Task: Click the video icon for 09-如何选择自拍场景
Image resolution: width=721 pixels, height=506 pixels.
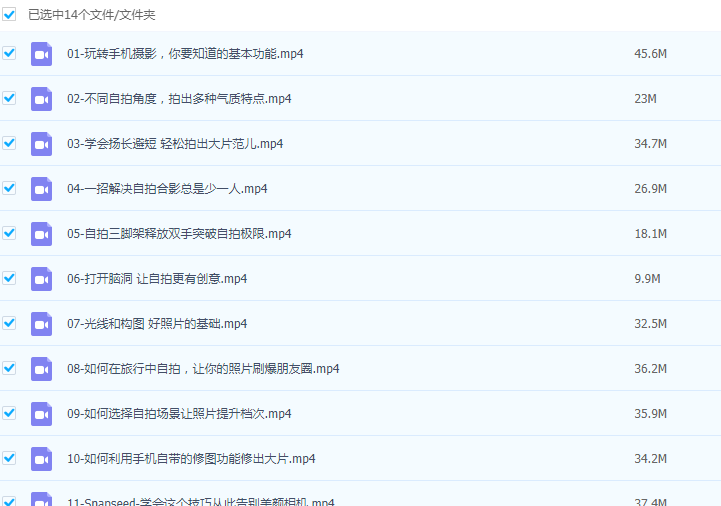Action: coord(41,414)
